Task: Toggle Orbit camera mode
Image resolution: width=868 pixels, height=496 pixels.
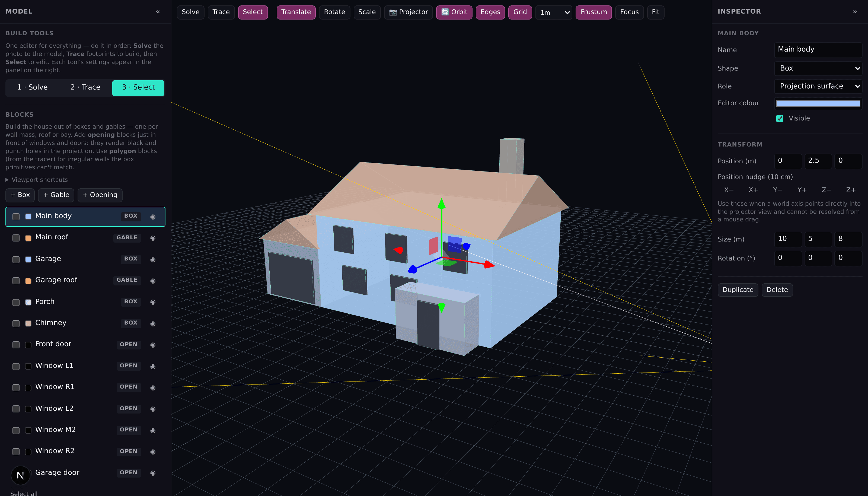Action: tap(454, 12)
